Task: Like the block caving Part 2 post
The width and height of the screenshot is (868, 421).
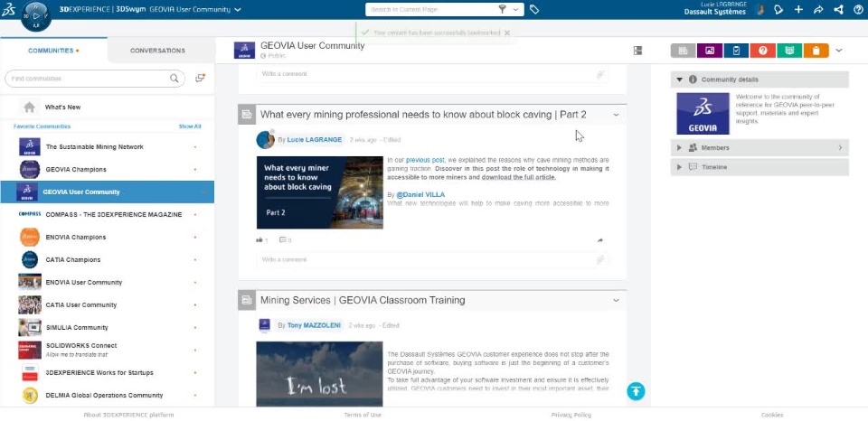Action: click(259, 240)
